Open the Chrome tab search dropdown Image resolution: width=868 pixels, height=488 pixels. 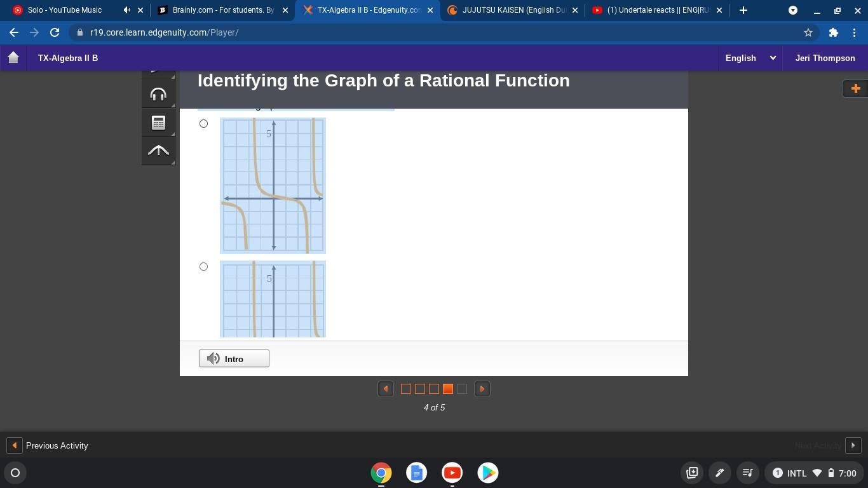tap(793, 10)
